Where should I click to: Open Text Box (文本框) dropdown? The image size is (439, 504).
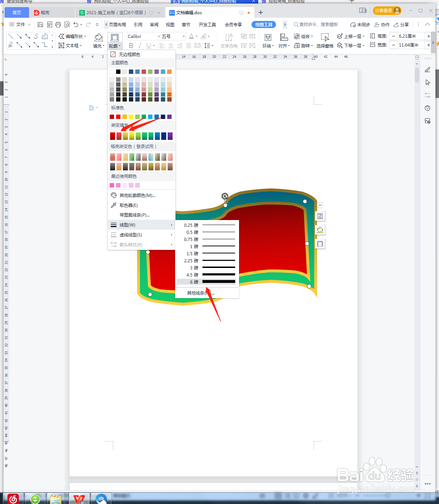pyautogui.click(x=70, y=45)
